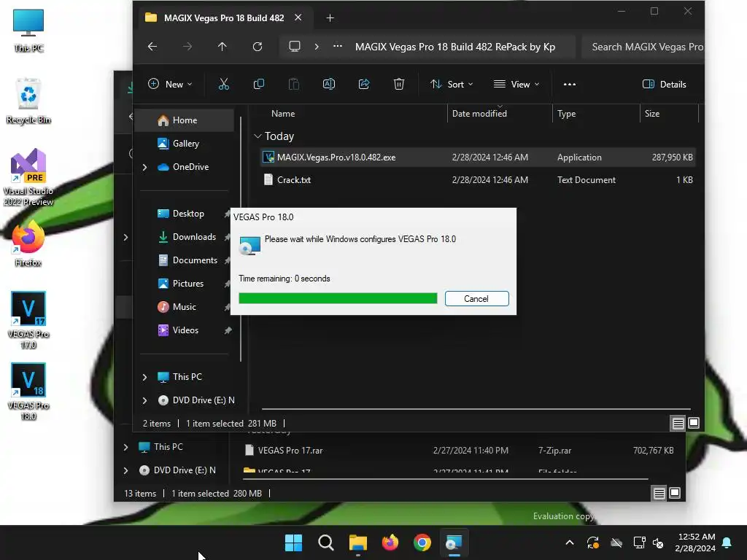Open the New dropdown menu
This screenshot has width=747, height=560.
(x=170, y=85)
